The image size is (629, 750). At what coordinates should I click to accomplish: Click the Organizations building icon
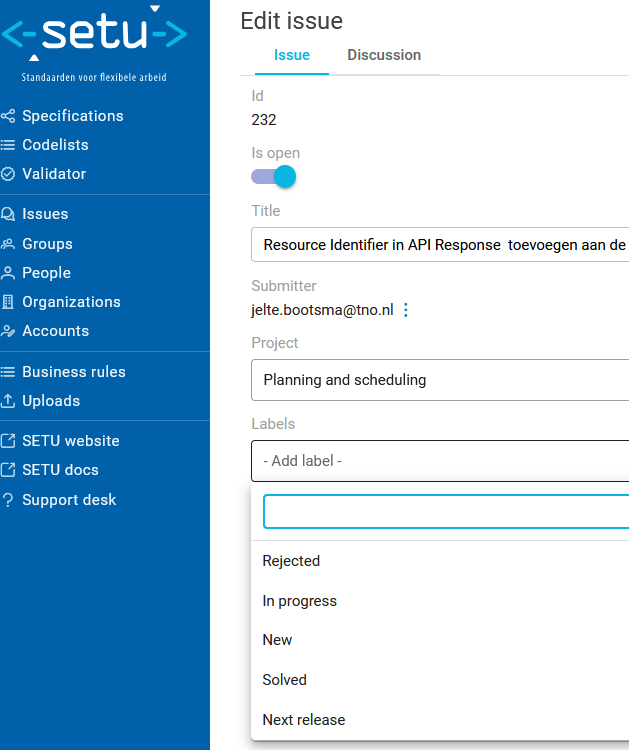pos(8,302)
